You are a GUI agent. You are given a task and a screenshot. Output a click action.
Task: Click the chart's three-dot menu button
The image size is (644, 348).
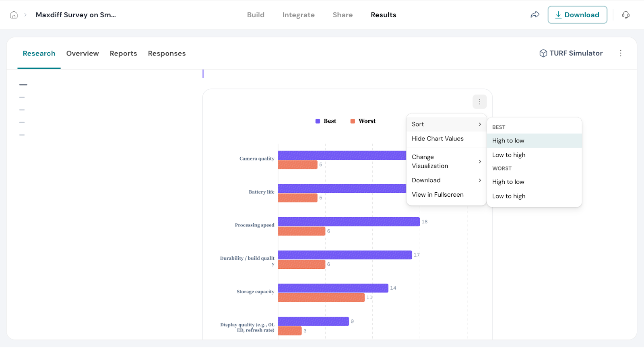click(x=479, y=102)
